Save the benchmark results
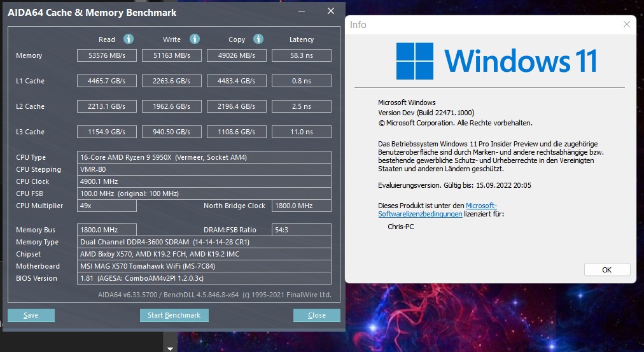Image resolution: width=644 pixels, height=352 pixels. 31,315
